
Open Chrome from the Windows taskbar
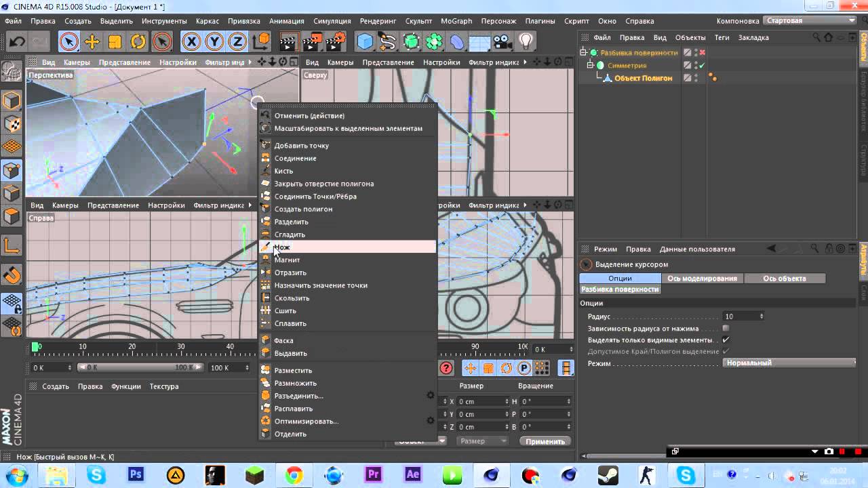pos(294,474)
